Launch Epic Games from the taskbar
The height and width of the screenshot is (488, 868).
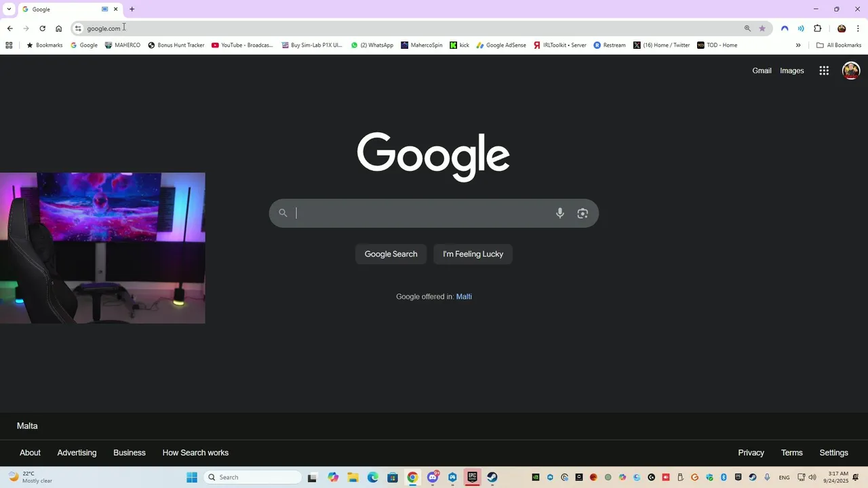tap(473, 477)
